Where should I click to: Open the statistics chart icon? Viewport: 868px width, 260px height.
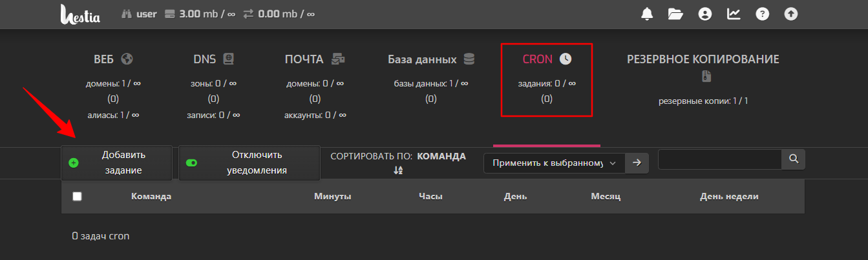734,14
